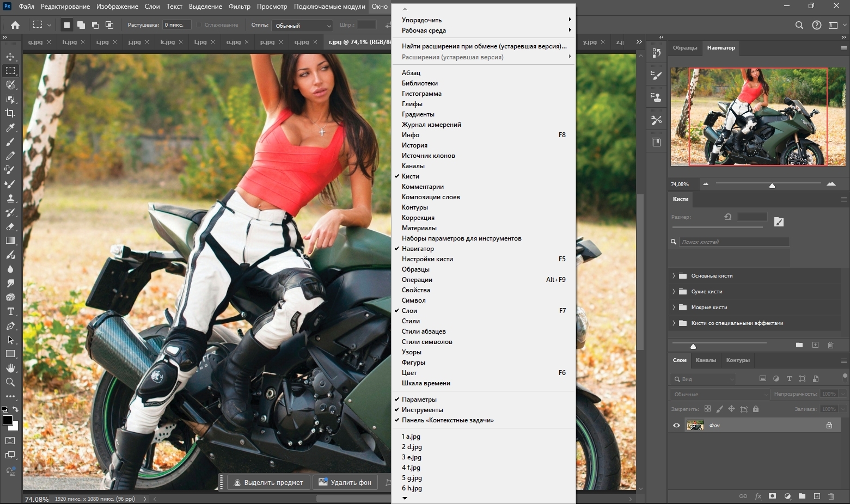This screenshot has width=850, height=504.
Task: Show more document tabs with double chevron
Action: [639, 42]
